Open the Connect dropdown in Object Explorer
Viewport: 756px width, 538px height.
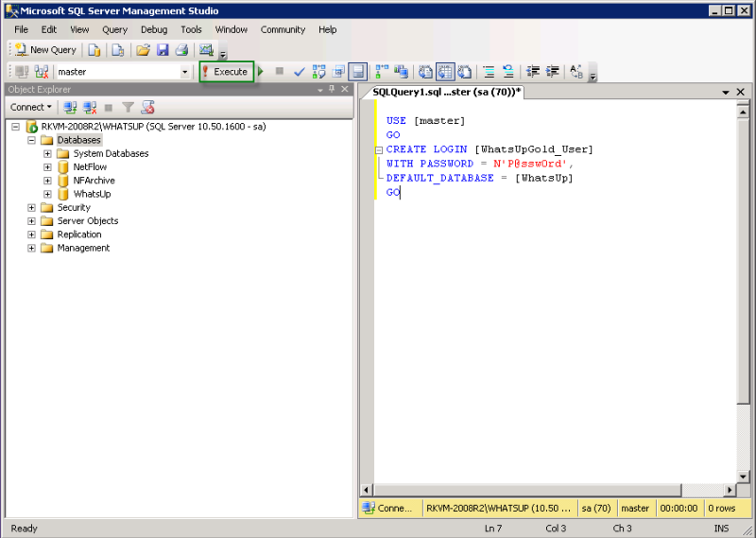(31, 107)
